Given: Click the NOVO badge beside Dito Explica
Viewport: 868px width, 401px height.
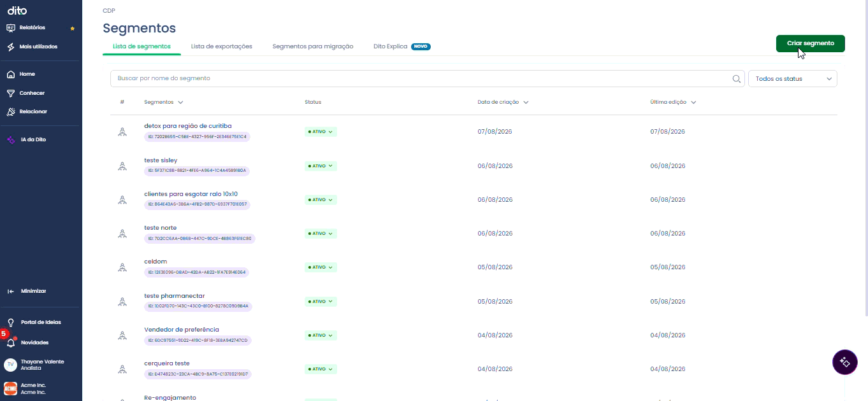Looking at the screenshot, I should pyautogui.click(x=421, y=46).
